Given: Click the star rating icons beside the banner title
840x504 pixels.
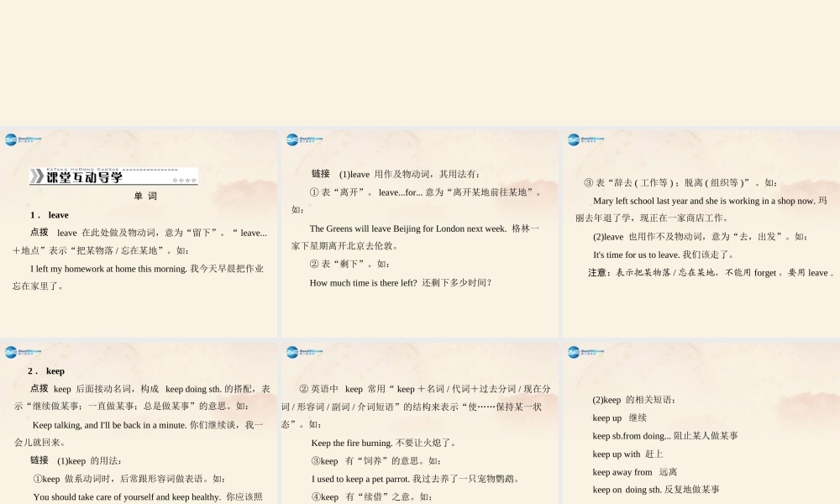Looking at the screenshot, I should point(183,179).
